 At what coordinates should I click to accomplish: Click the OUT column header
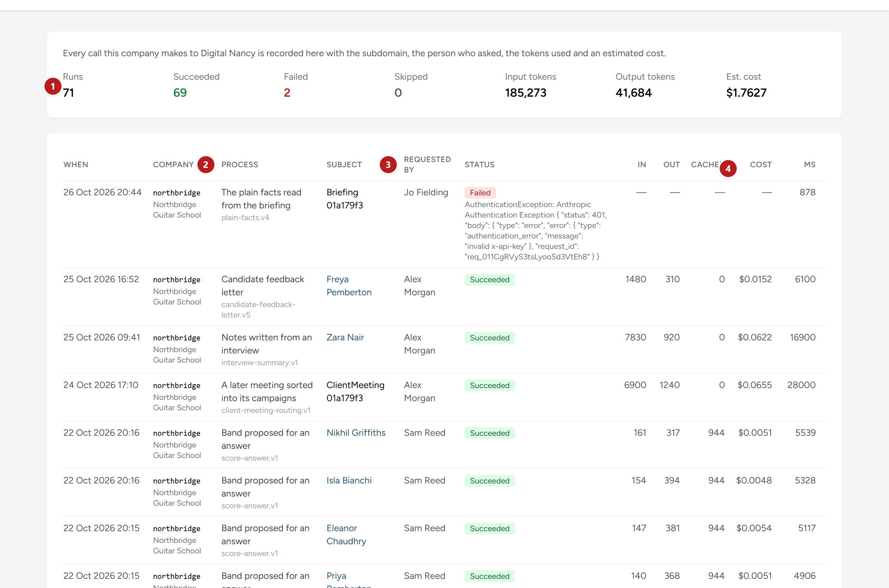tap(671, 165)
